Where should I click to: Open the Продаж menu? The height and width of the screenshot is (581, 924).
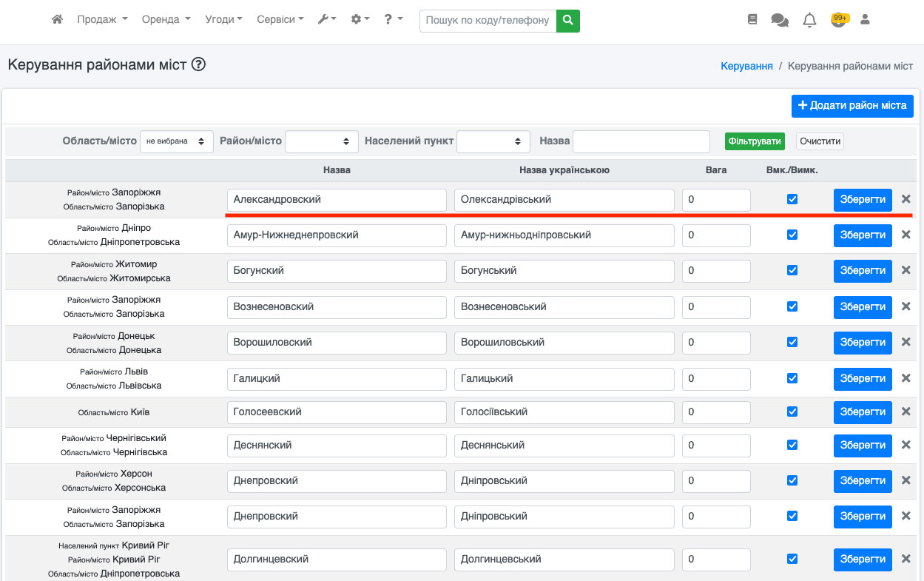[x=102, y=20]
